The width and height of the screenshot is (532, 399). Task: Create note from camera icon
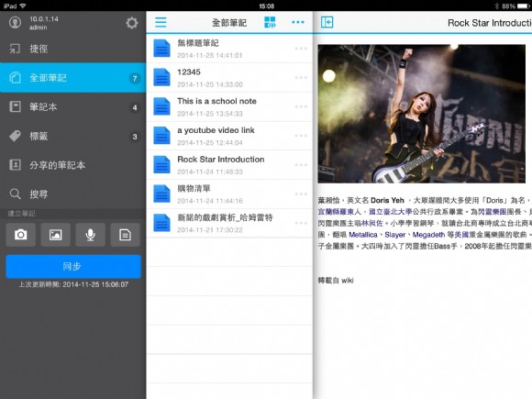pos(21,235)
